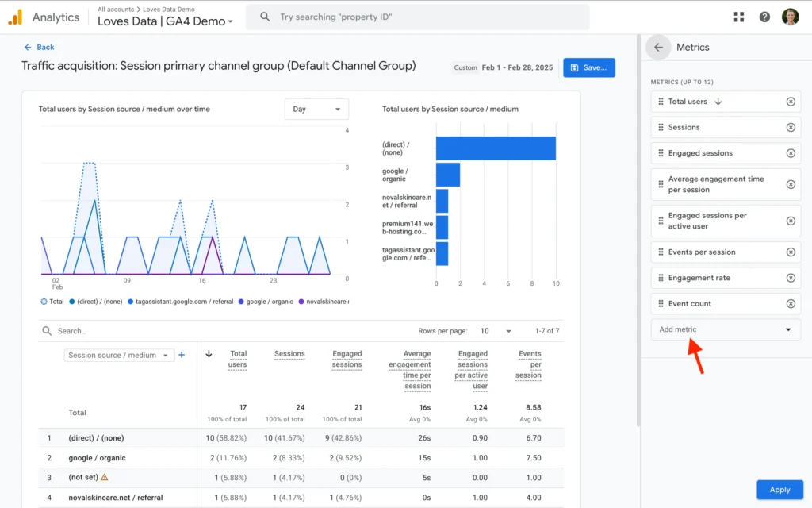Open the Day time granularity dropdown

tap(316, 109)
